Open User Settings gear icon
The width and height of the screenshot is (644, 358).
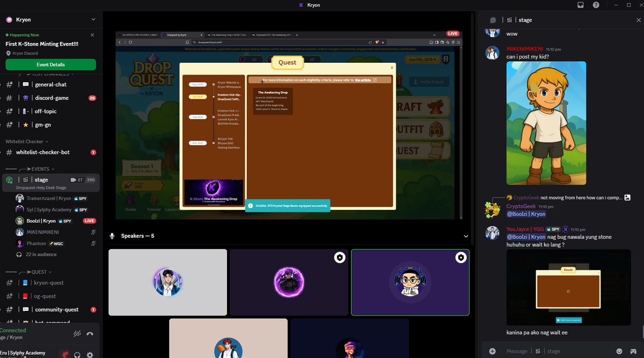[x=90, y=354]
